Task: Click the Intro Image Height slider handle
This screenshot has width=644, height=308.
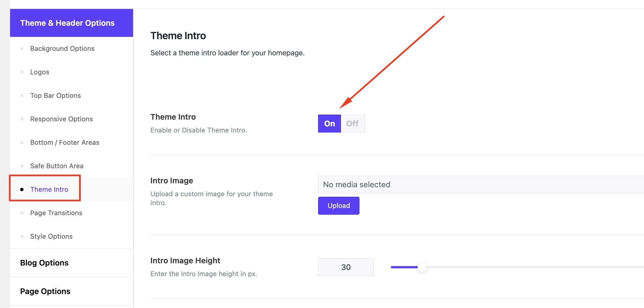Action: tap(422, 267)
